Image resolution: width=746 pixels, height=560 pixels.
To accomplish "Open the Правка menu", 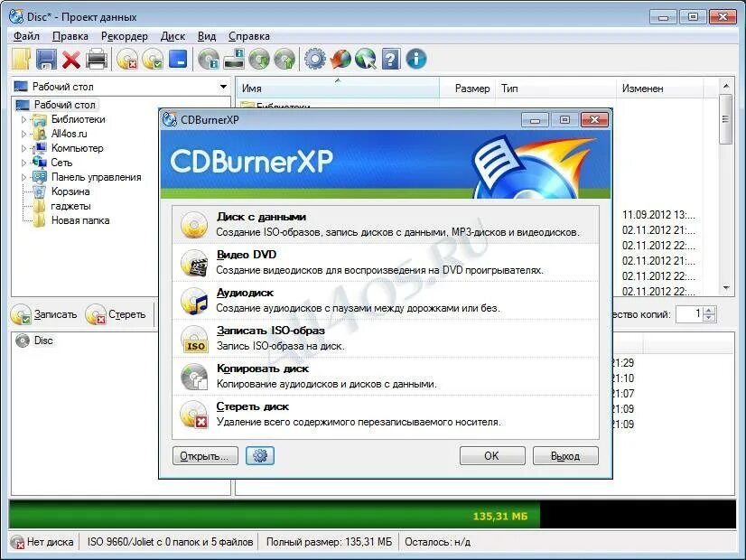I will click(70, 36).
